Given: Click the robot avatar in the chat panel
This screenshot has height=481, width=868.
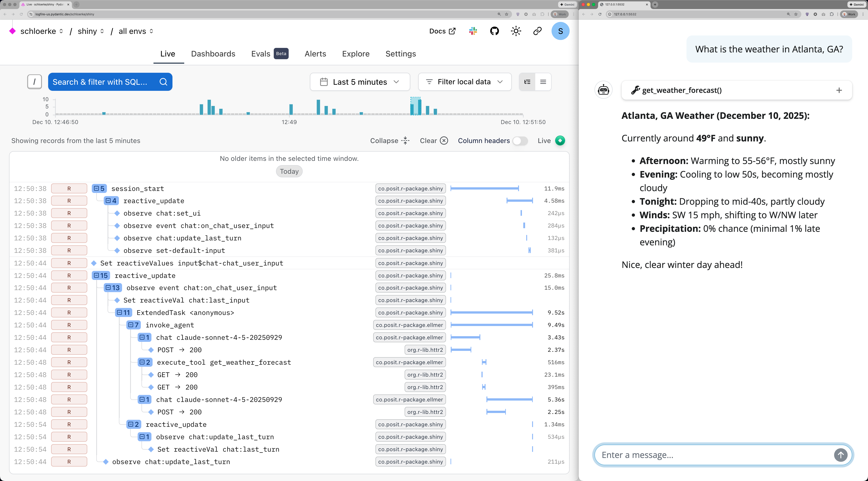Looking at the screenshot, I should (x=603, y=90).
